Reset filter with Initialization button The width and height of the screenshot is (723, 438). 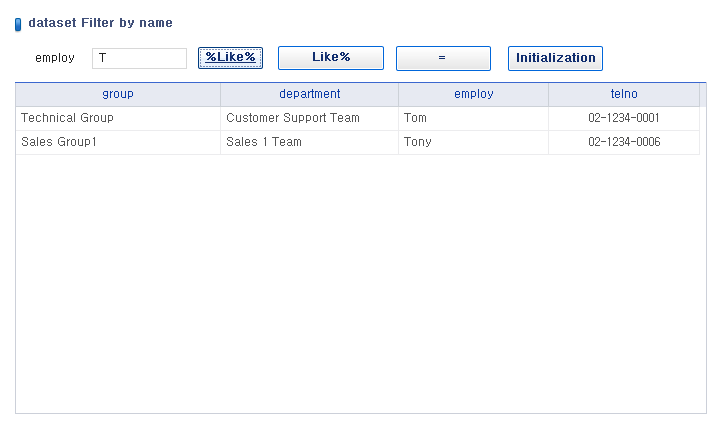(555, 58)
